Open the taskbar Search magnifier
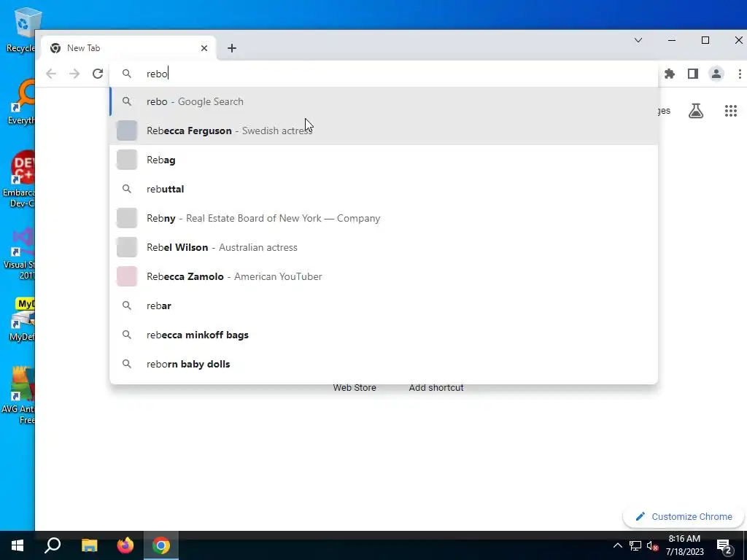Viewport: 747px width, 560px height. (x=53, y=545)
